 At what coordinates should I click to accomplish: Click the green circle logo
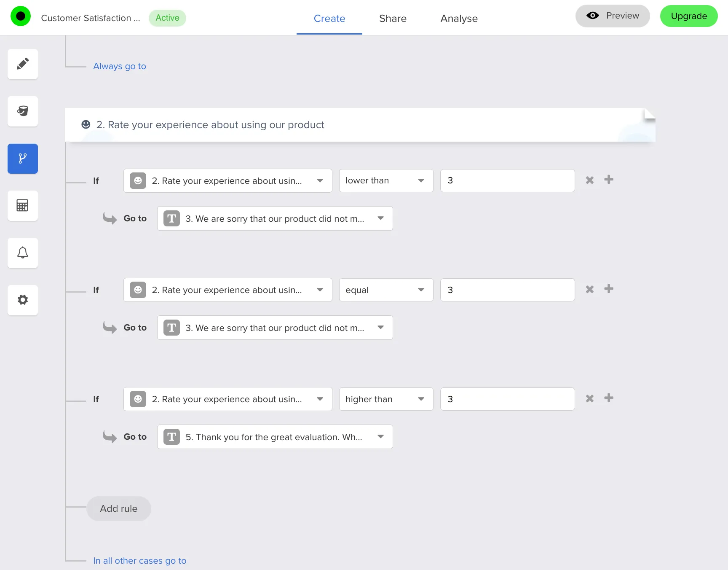pos(21,16)
